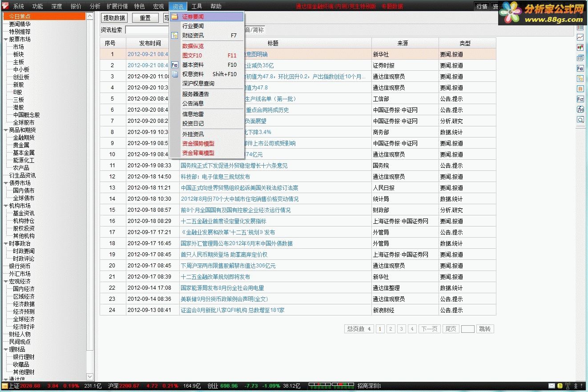Open the f(x) formula icon in right sidebar
Image resolution: width=588 pixels, height=392 pixels.
click(x=580, y=109)
